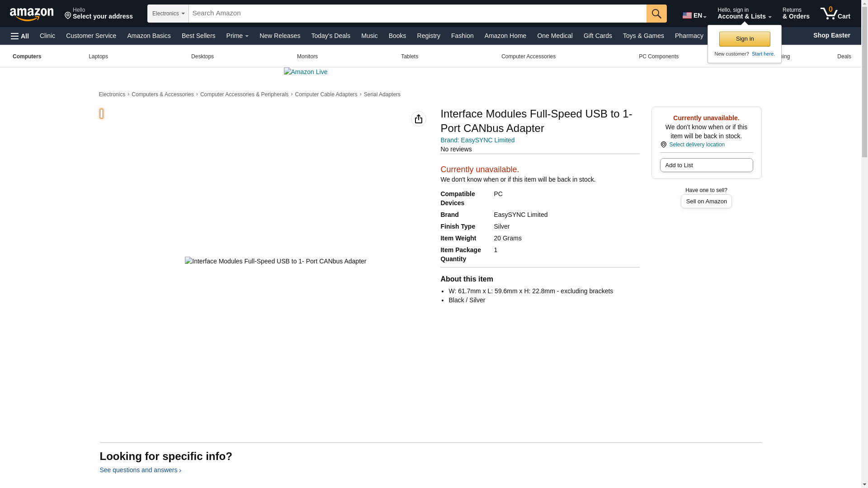
Task: Click the Search Amazon input field
Action: click(417, 14)
